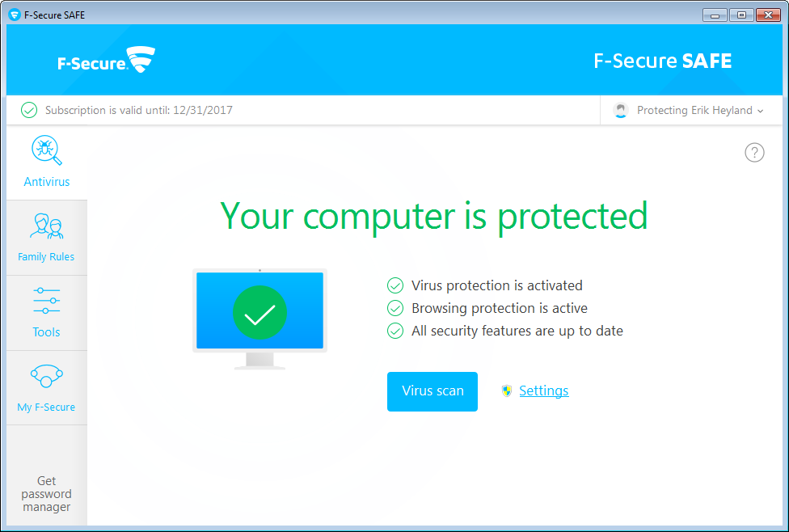This screenshot has height=532, width=789.
Task: Click the shield icon beside Settings
Action: coord(507,391)
